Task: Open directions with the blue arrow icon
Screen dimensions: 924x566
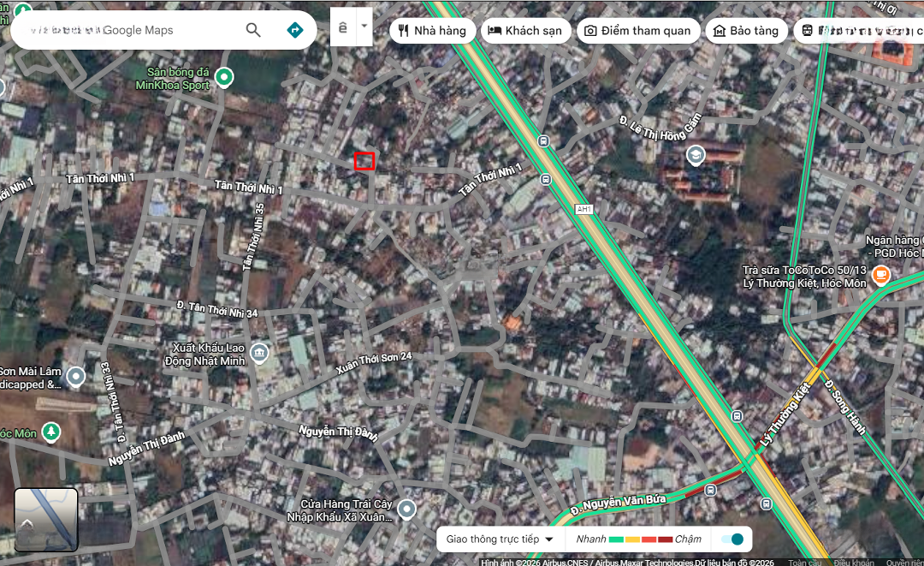Action: [295, 30]
